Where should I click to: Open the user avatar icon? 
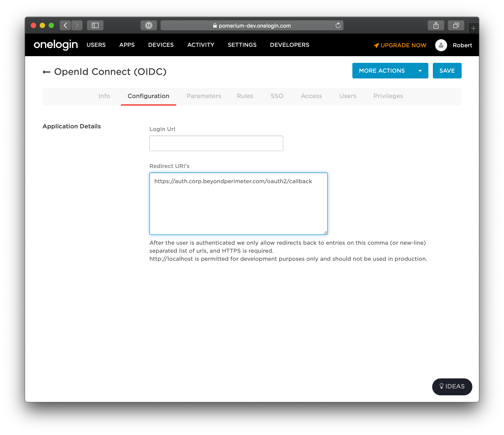click(441, 45)
